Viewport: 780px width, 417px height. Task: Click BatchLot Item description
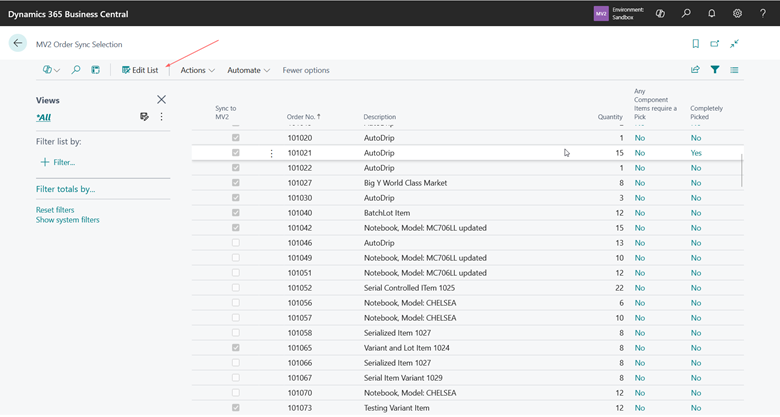coord(387,213)
